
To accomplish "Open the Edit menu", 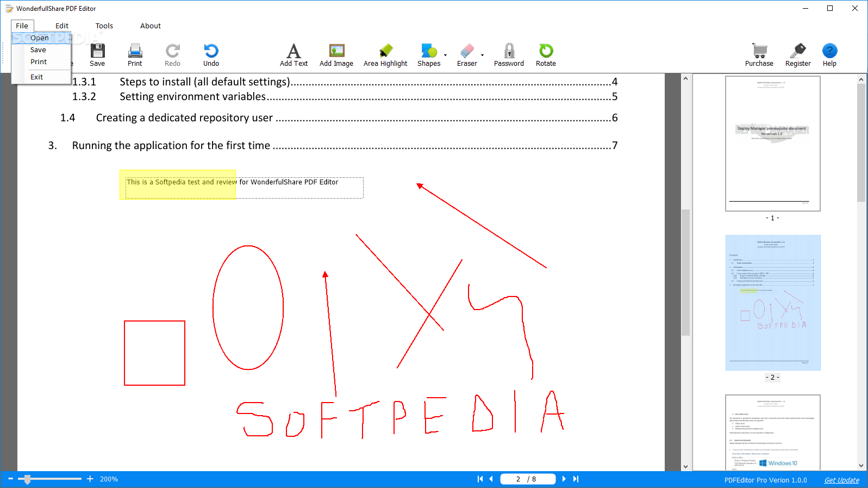I will click(62, 26).
